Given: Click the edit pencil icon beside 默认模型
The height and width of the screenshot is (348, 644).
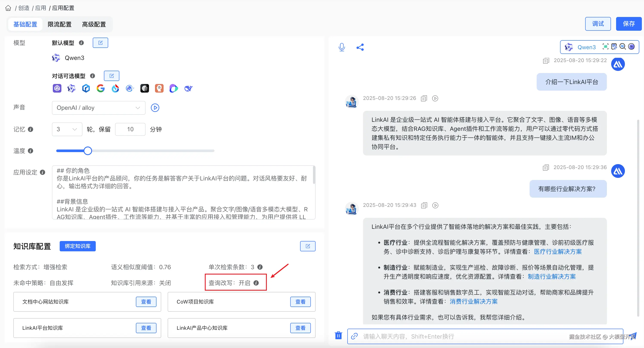Looking at the screenshot, I should click(x=100, y=43).
